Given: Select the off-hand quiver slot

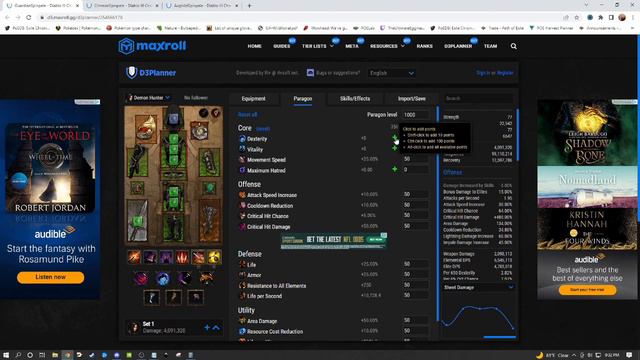Looking at the screenshot, I should (210, 221).
